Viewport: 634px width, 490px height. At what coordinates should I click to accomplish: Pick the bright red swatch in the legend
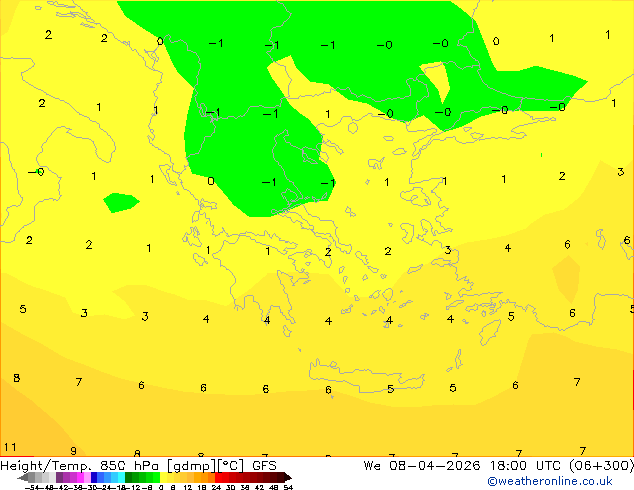click(x=218, y=477)
